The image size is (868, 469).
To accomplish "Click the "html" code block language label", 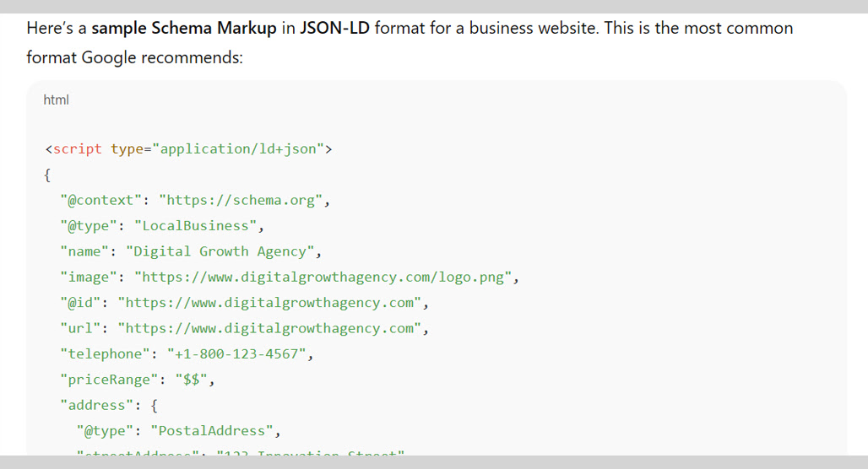I will (56, 100).
